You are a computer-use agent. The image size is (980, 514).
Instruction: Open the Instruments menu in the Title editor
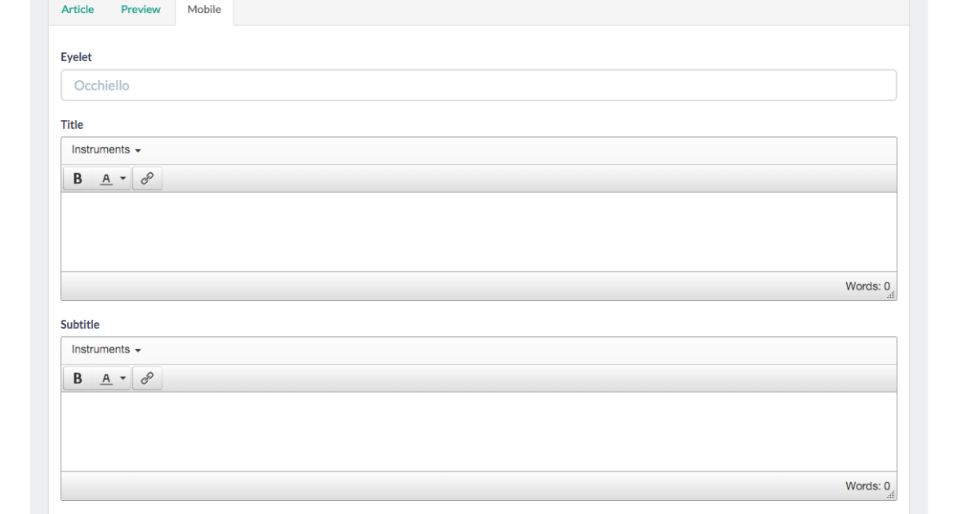tap(106, 150)
